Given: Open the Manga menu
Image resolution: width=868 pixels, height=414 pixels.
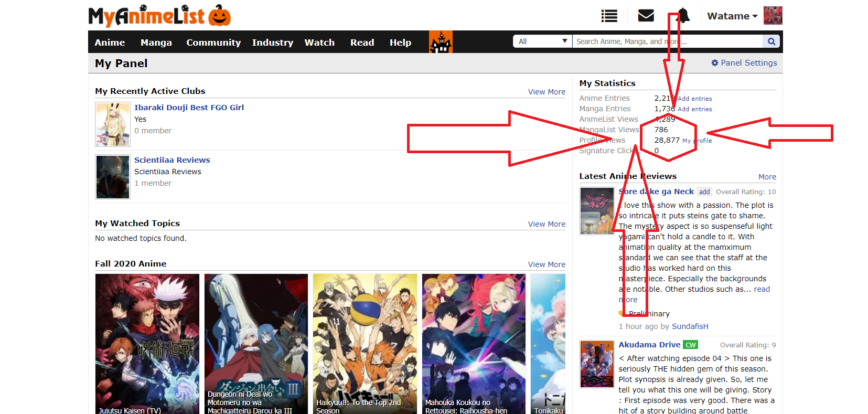Looking at the screenshot, I should point(156,43).
